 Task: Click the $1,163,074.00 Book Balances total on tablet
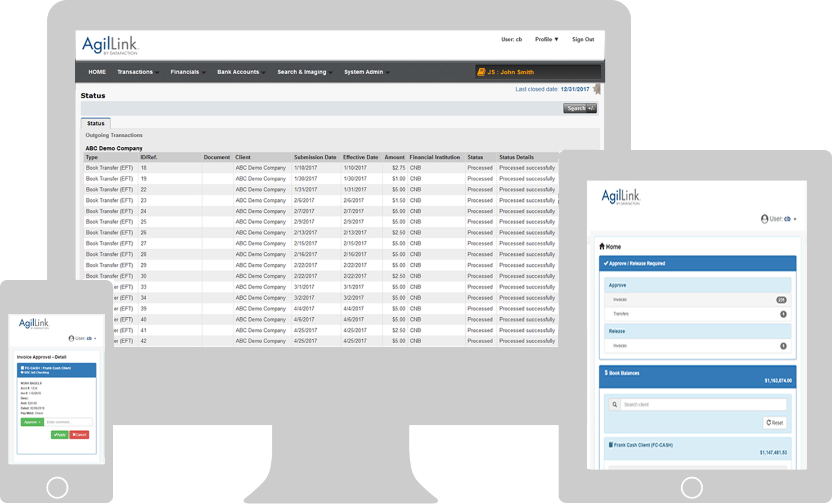coord(778,381)
